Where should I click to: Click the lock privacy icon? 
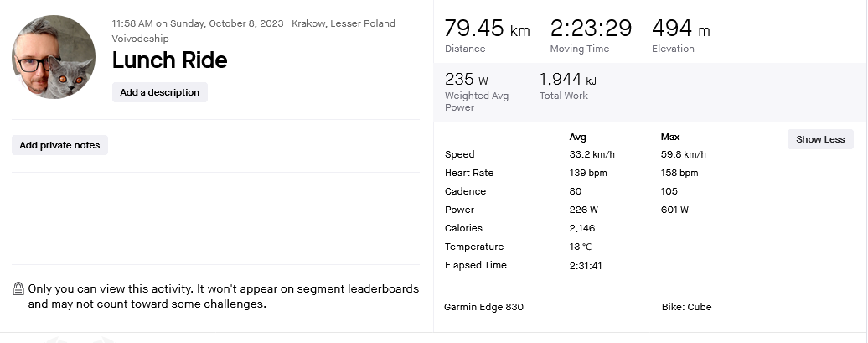pos(18,289)
